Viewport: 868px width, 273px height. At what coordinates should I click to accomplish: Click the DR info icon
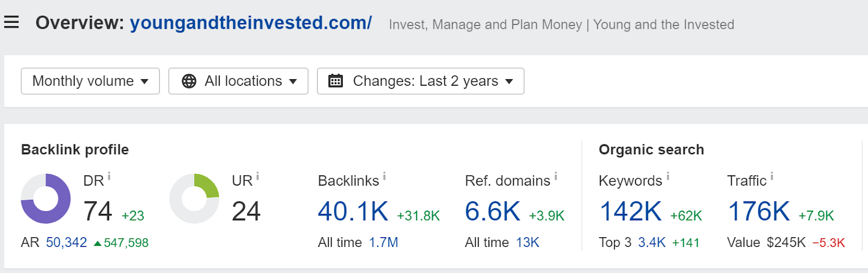(109, 176)
